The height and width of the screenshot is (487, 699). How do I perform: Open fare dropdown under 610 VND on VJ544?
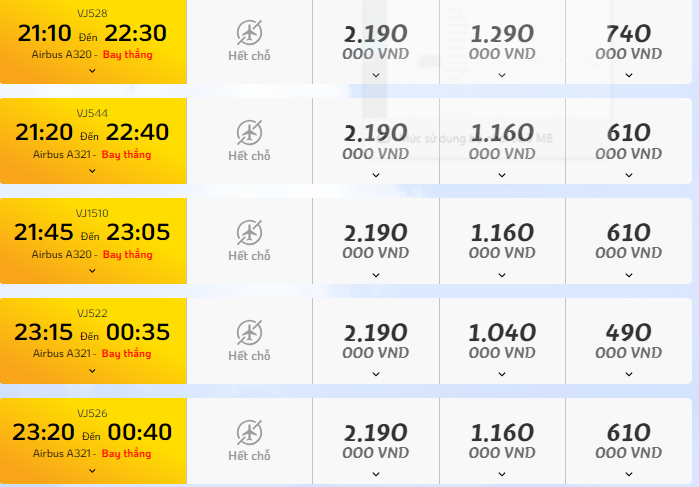pyautogui.click(x=629, y=175)
